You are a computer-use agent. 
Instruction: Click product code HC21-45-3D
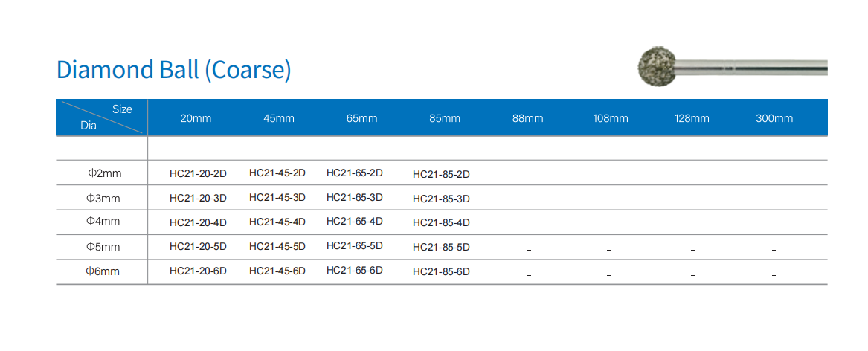pyautogui.click(x=277, y=197)
